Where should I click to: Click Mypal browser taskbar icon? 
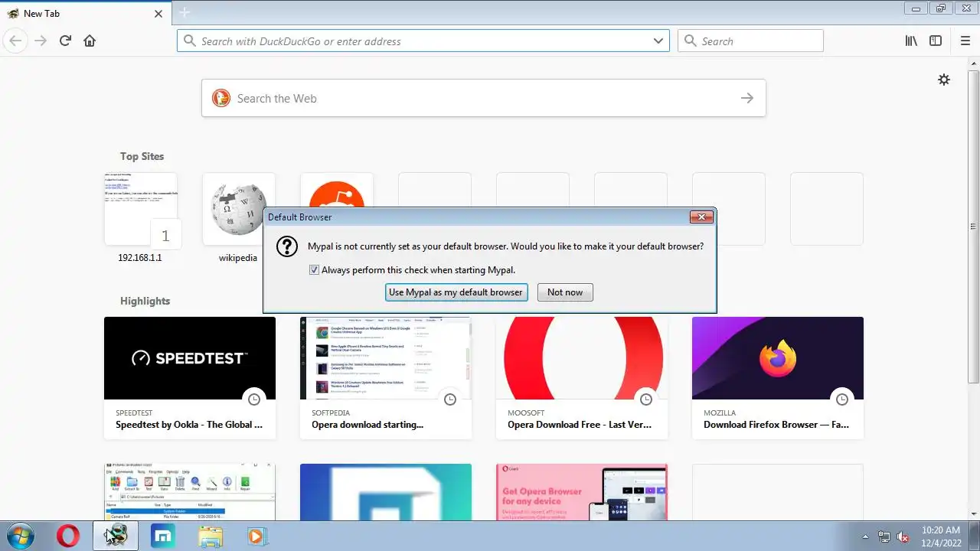click(x=116, y=536)
